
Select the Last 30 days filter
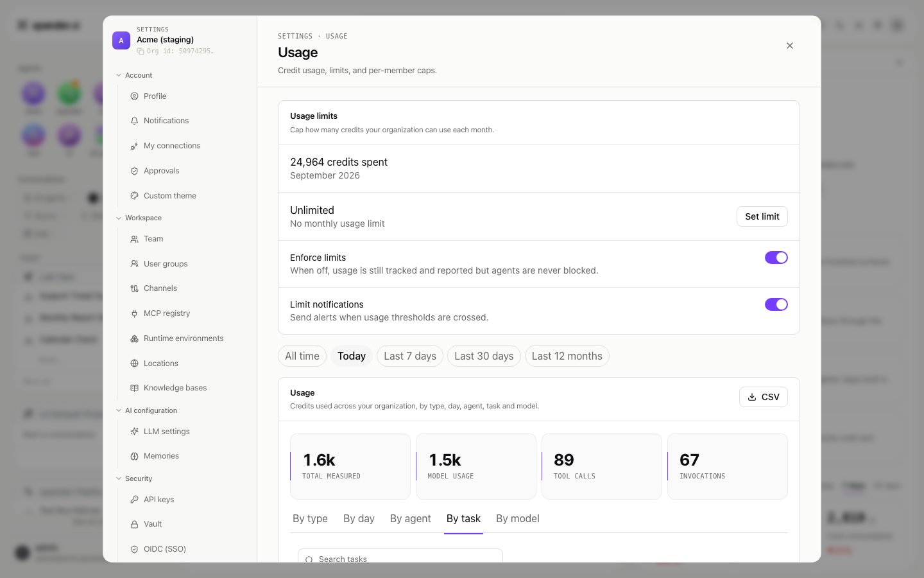(484, 356)
